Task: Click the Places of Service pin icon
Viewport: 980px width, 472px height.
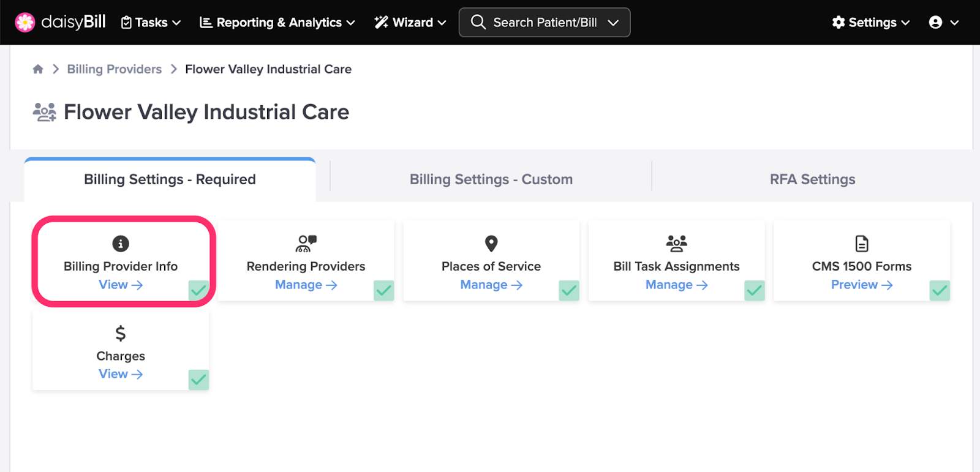Action: [x=491, y=244]
